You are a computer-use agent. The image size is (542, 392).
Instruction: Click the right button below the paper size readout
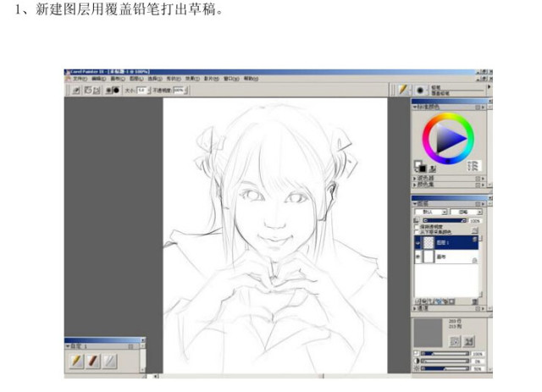(x=468, y=341)
